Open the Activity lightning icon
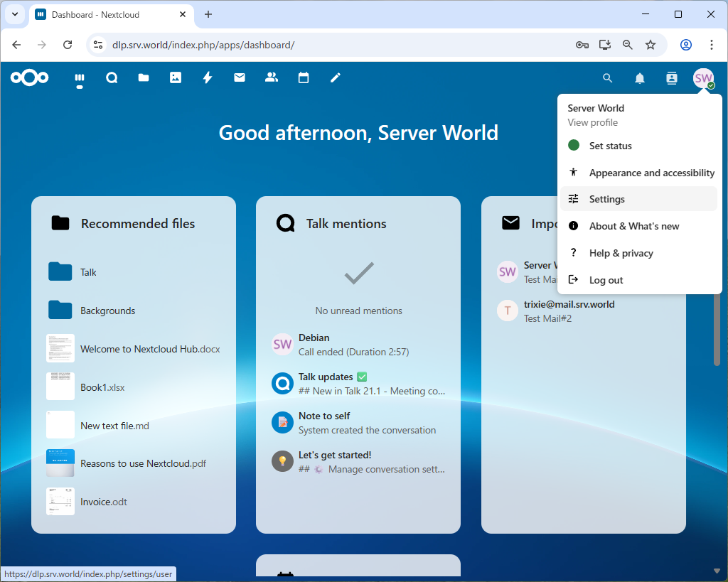The width and height of the screenshot is (728, 582). tap(208, 78)
